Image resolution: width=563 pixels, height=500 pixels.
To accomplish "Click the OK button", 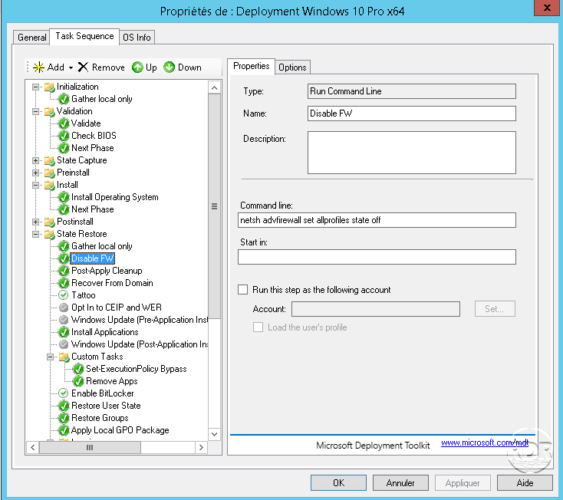I will tap(338, 483).
